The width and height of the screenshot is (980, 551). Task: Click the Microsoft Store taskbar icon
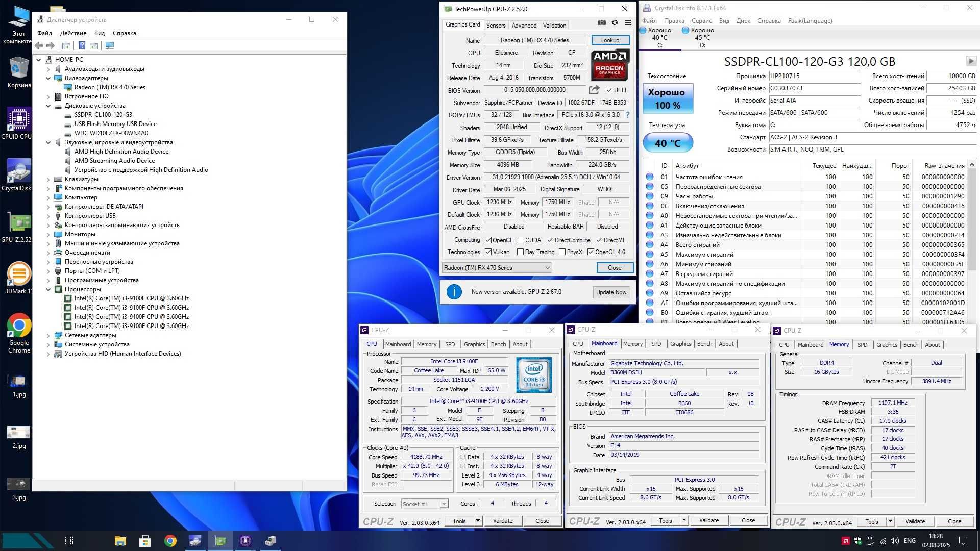tap(145, 541)
